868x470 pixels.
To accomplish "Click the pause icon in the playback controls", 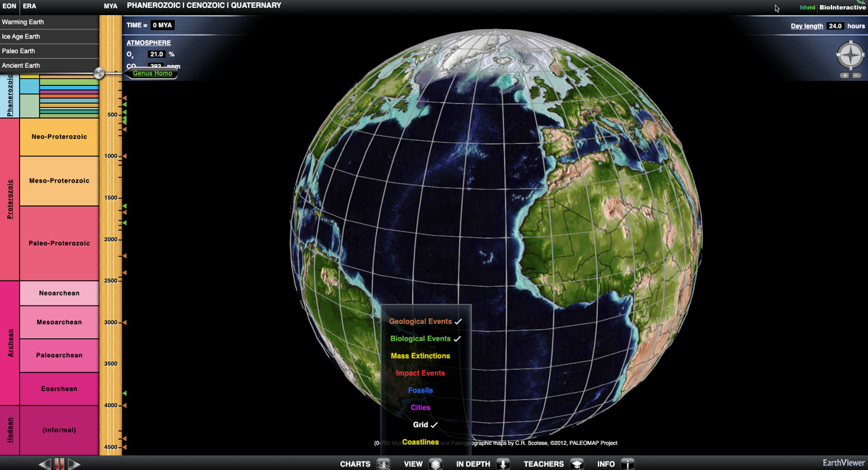I will (x=59, y=464).
